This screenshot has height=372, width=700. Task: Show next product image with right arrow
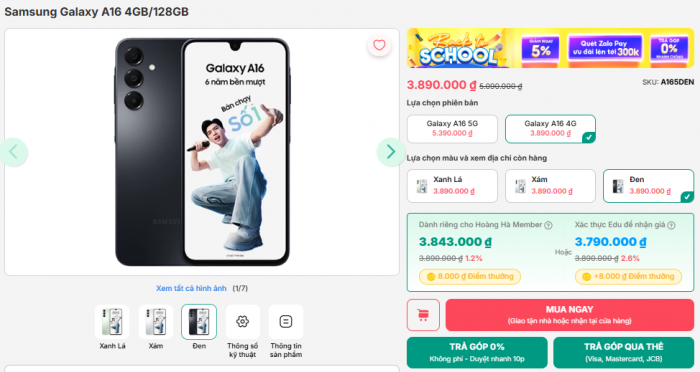point(391,152)
